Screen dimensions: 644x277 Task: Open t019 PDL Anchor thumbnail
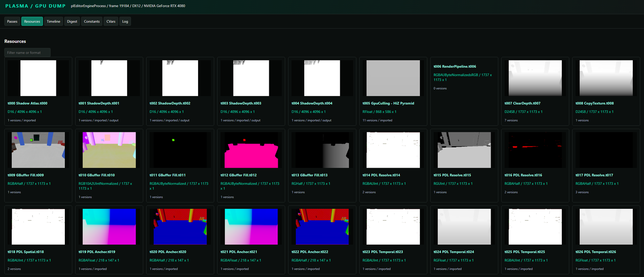109,227
